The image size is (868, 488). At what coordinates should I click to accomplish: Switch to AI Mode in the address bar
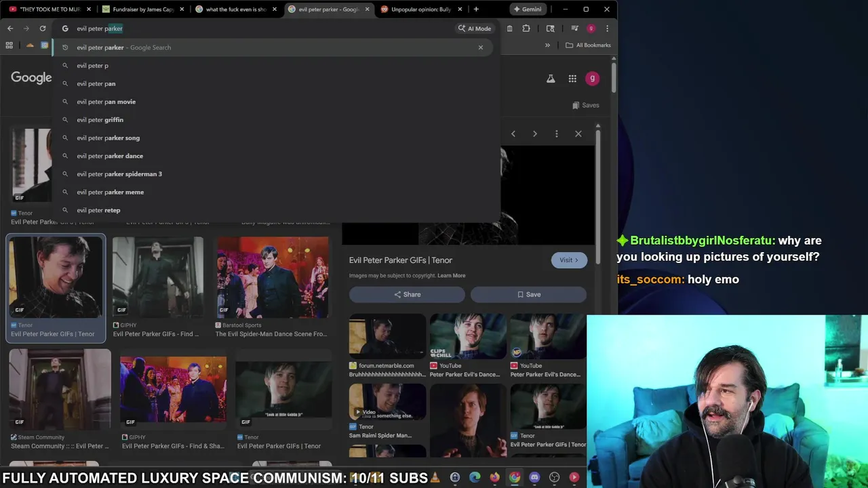click(474, 28)
